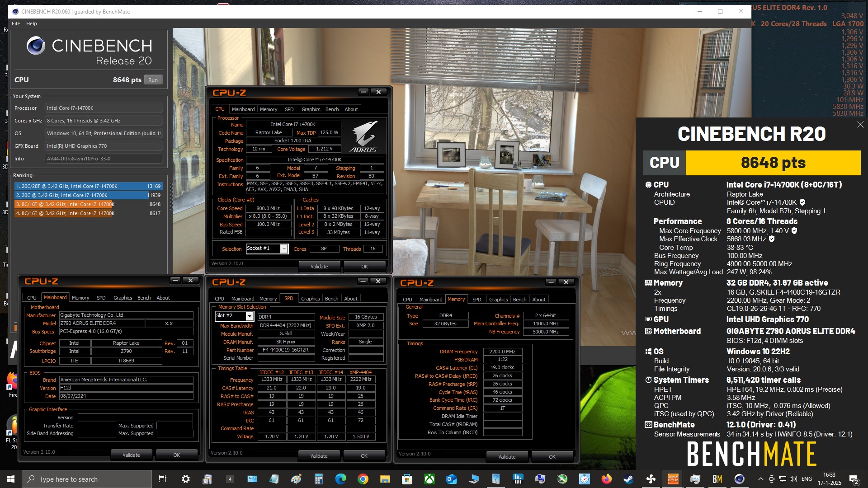Screen dimensions: 868x488
Task: Select Memory tab in CPU-Z mainboard window
Action: [80, 298]
